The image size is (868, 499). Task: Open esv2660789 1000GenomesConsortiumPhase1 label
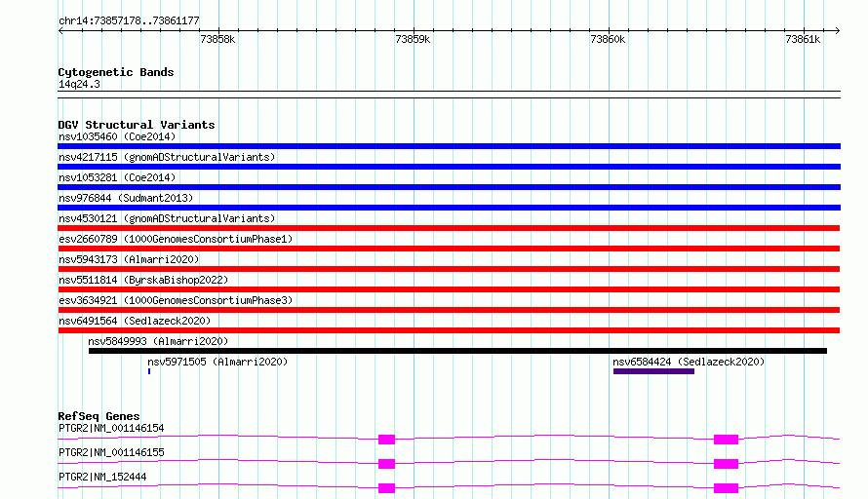(x=176, y=239)
